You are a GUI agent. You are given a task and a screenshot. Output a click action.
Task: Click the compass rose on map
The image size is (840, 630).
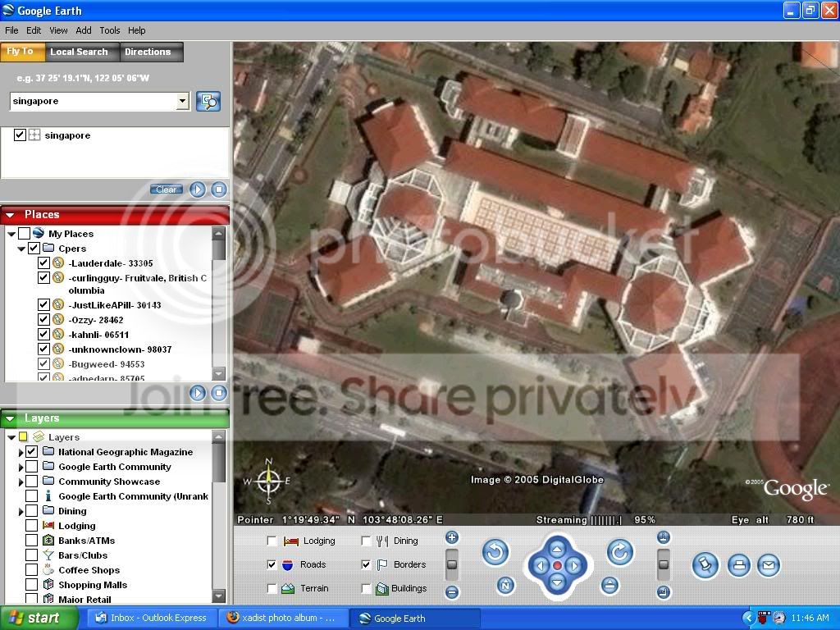(x=268, y=482)
